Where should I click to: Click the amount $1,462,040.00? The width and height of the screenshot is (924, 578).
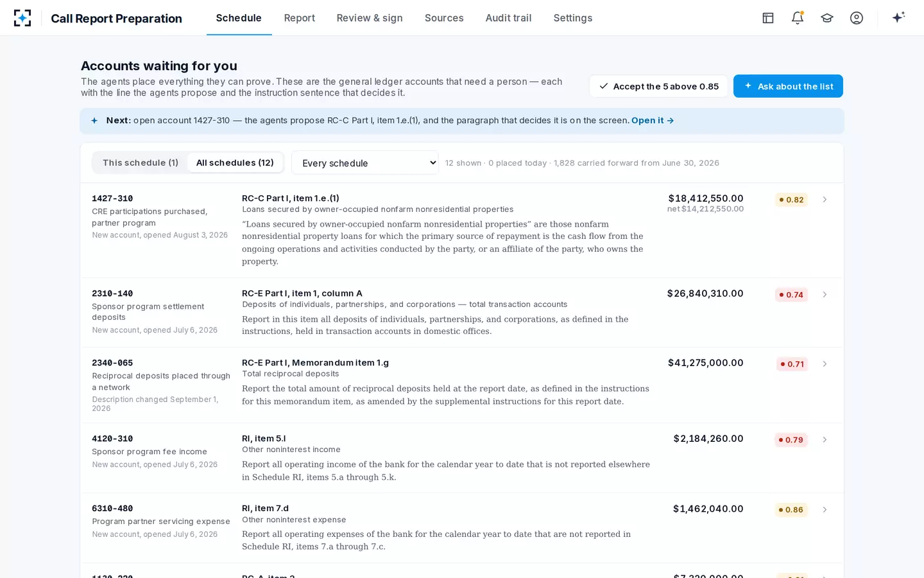708,509
